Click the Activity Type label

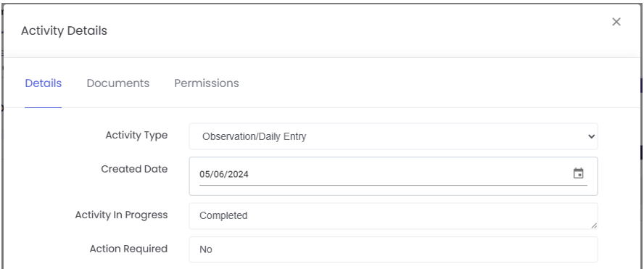136,135
